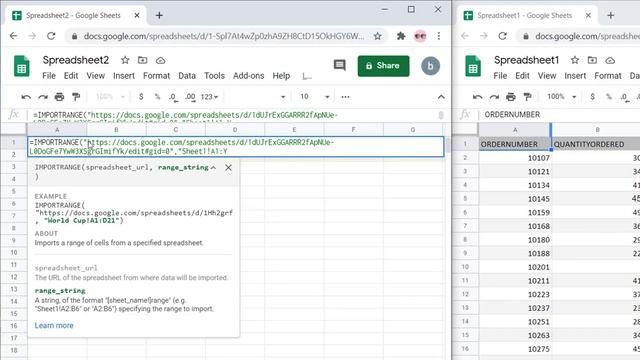The image size is (640, 360).
Task: Click the Spreadsheet2 formula bar
Action: tap(233, 116)
